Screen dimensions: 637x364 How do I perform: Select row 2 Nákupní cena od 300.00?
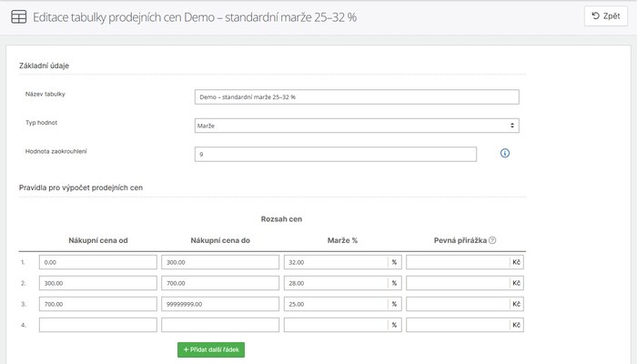click(x=98, y=283)
